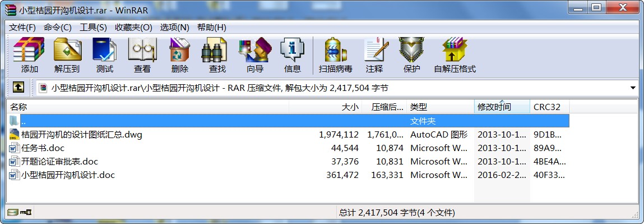Click the 2016-02-2... modified date cell
This screenshot has width=644, height=224.
502,175
